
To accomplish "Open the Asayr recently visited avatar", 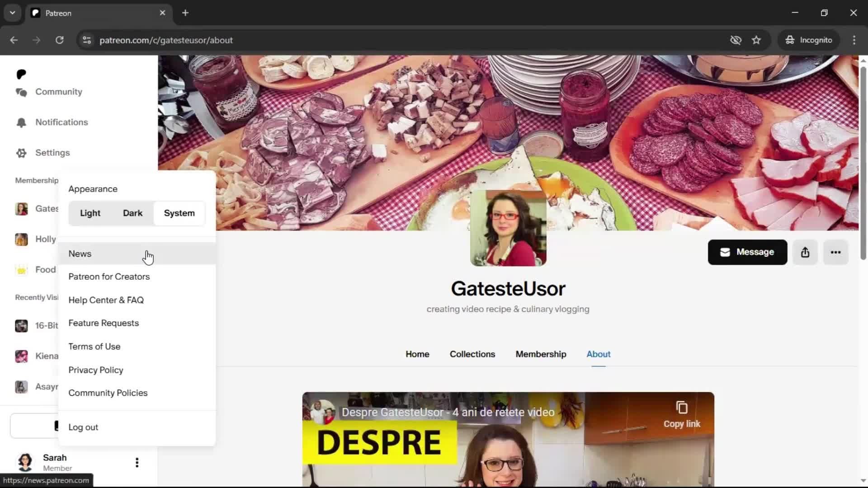I will click(x=21, y=387).
